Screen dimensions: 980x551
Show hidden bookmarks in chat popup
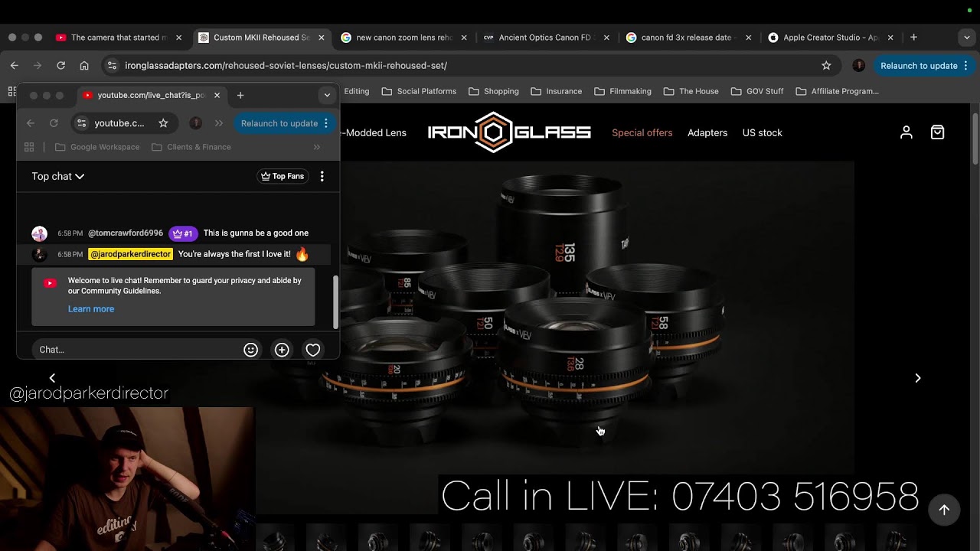point(317,147)
